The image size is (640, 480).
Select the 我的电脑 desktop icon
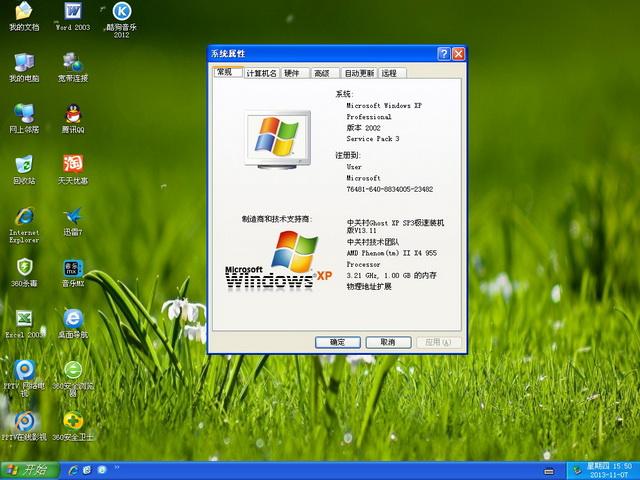[24, 68]
